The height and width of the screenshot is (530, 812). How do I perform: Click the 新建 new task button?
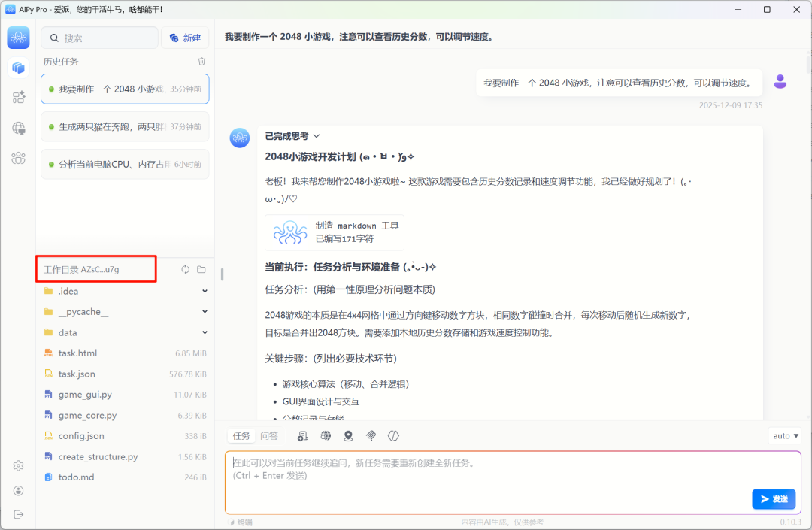(185, 38)
